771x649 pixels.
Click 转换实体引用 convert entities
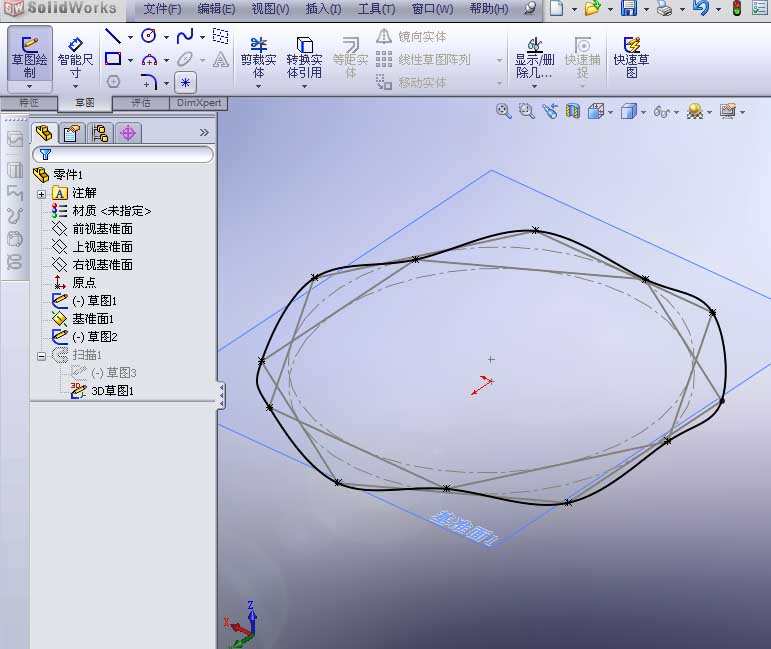[x=304, y=57]
